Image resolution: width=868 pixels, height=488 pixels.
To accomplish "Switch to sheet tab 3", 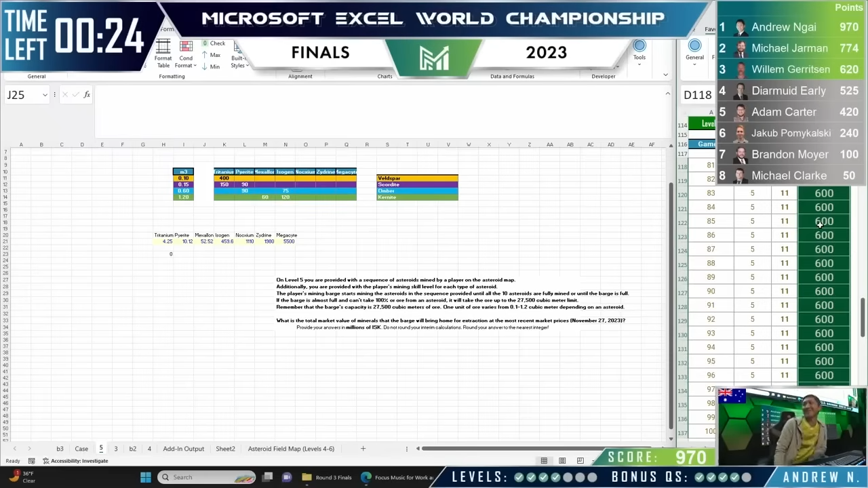I will point(115,449).
